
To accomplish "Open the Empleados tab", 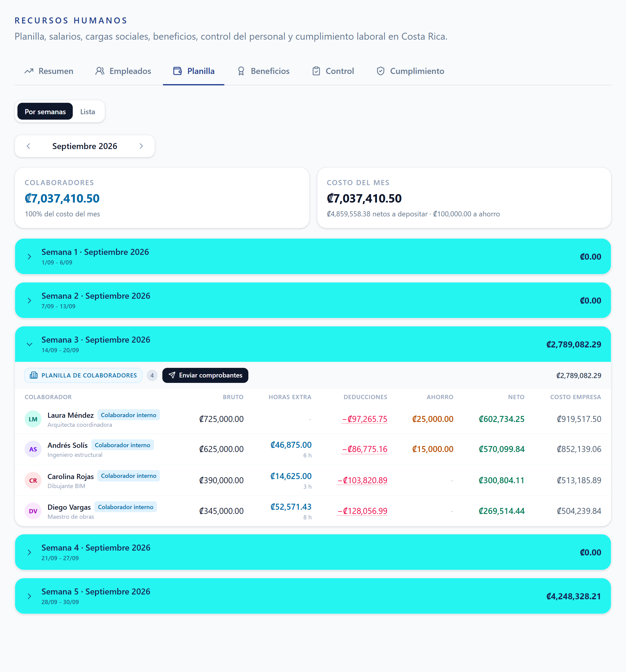I will (123, 71).
